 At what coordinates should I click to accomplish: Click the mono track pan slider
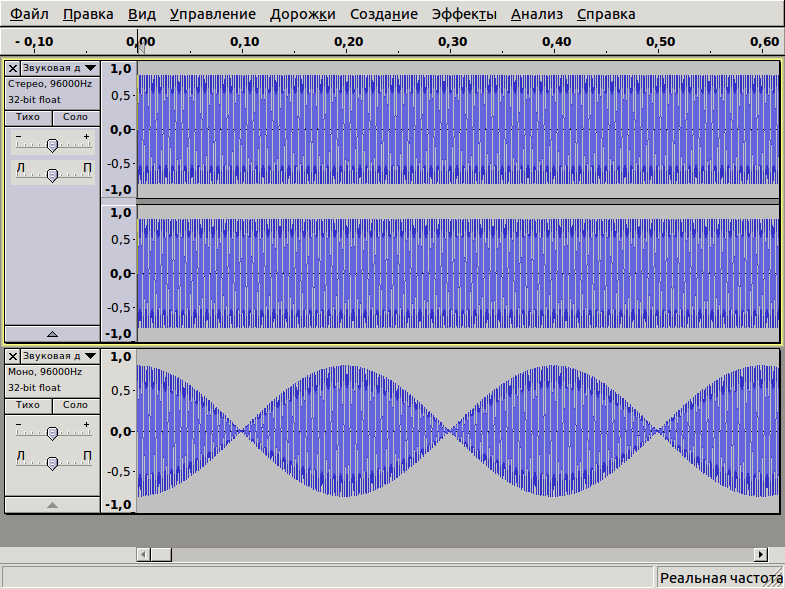(52, 462)
